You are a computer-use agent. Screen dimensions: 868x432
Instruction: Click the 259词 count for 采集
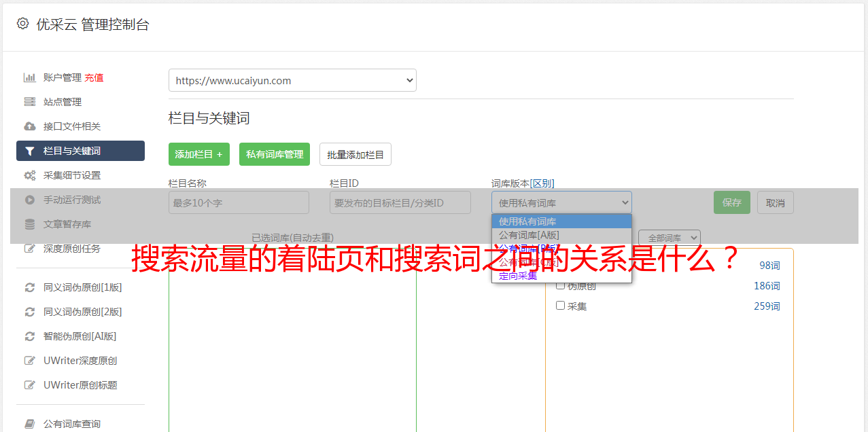click(767, 306)
